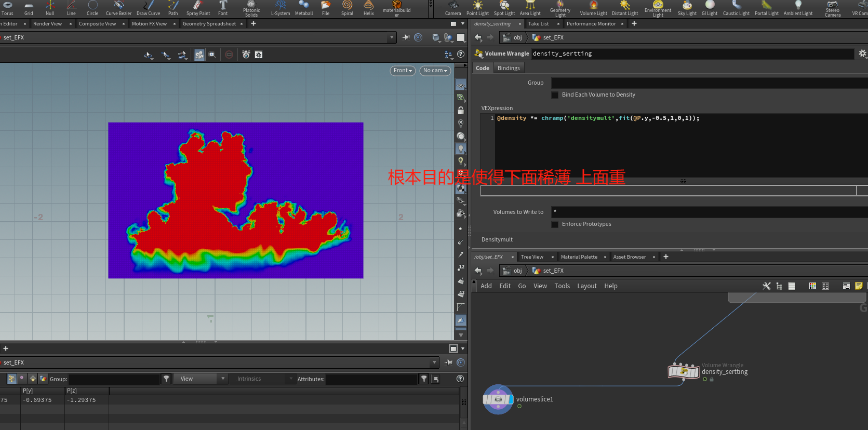Image resolution: width=868 pixels, height=430 pixels.
Task: Enable Bind Each Volume to Density
Action: coord(555,95)
